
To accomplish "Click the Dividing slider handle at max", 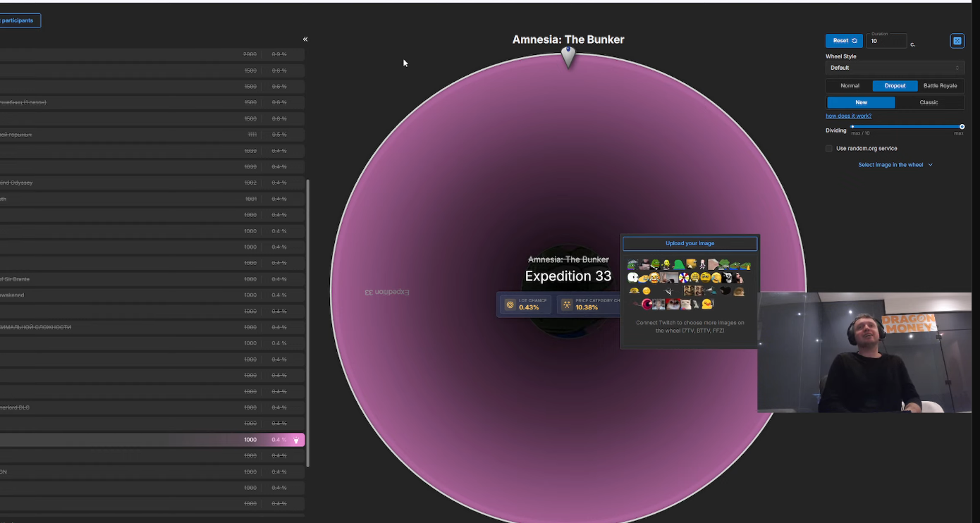I will click(962, 127).
